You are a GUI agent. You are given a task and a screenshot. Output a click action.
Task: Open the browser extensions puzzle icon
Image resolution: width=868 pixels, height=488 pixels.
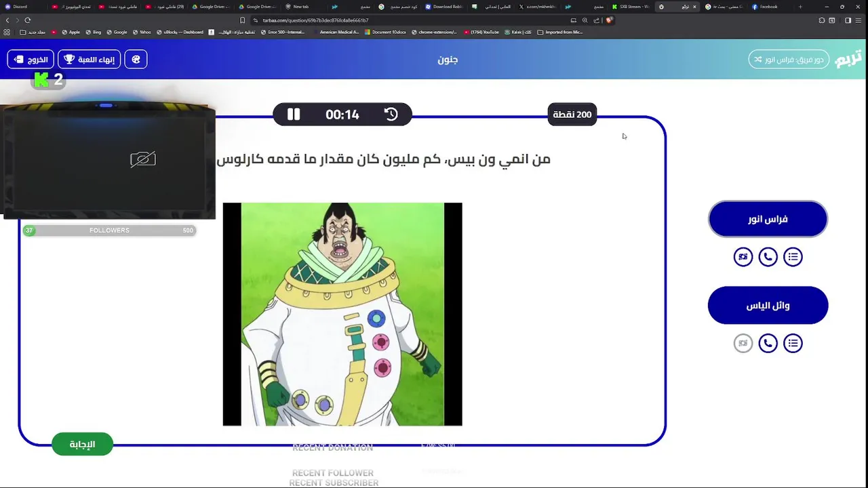822,20
